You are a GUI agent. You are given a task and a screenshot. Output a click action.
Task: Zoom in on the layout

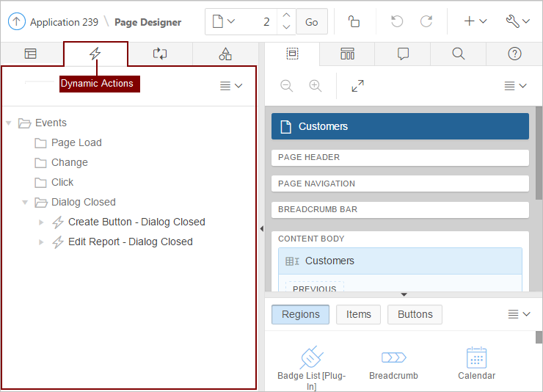pyautogui.click(x=316, y=86)
